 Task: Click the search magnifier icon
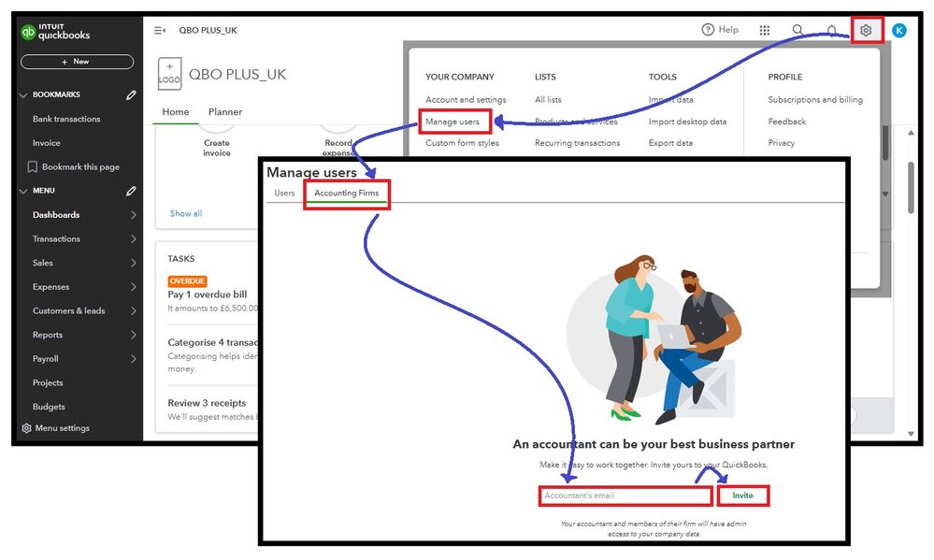tap(797, 30)
